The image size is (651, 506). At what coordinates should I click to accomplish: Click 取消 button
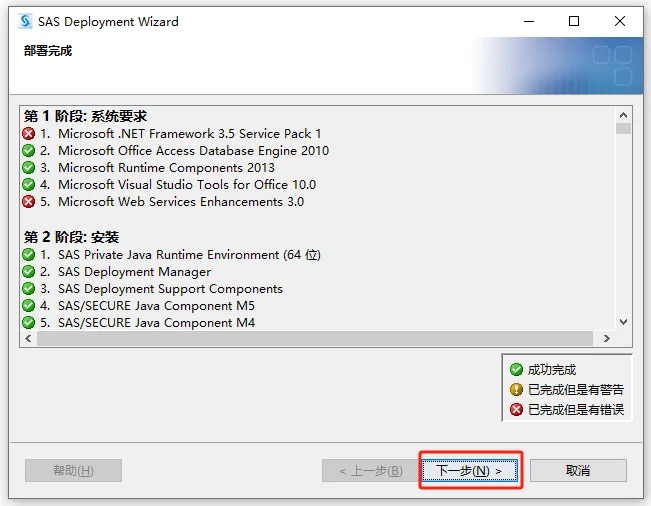578,470
